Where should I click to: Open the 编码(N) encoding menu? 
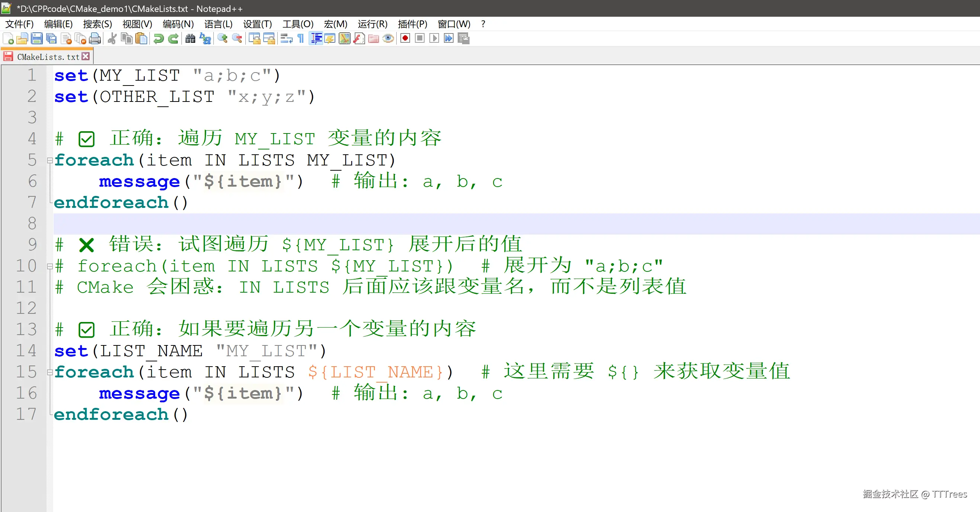pos(178,24)
